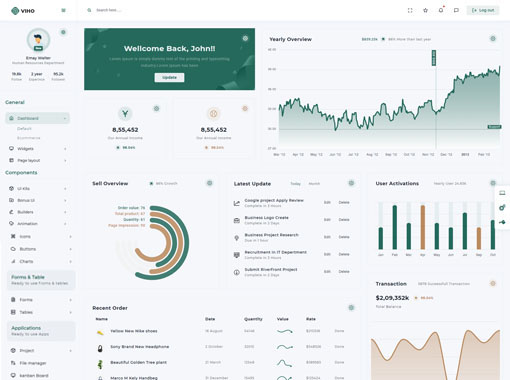Click the settings gear beside profile avatar
510x380 pixels.
[63, 32]
